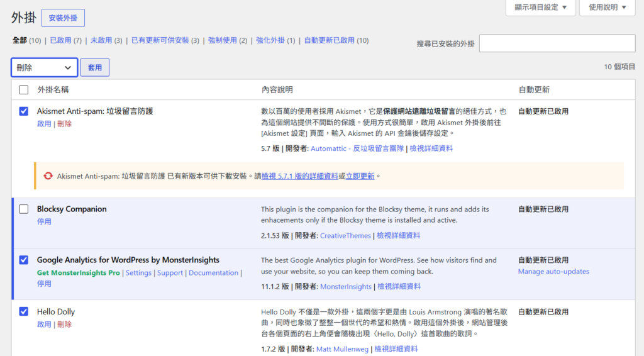Click the 安裝外掛 button

(x=64, y=18)
